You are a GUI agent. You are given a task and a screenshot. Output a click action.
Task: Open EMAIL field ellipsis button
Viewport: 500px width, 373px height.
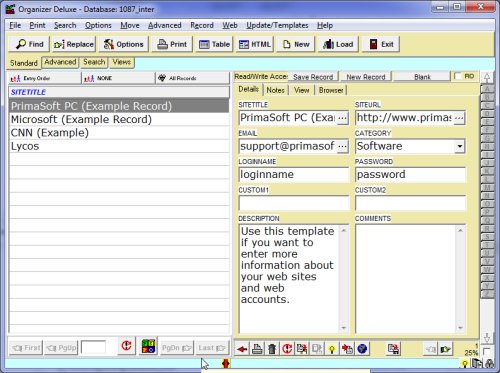342,146
